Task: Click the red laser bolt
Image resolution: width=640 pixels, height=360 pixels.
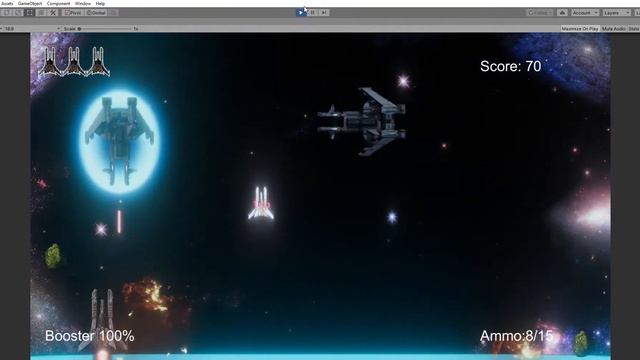Action: tap(119, 222)
